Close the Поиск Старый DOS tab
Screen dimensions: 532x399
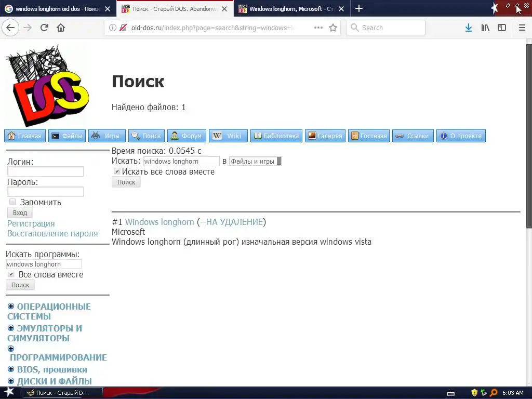(x=224, y=9)
